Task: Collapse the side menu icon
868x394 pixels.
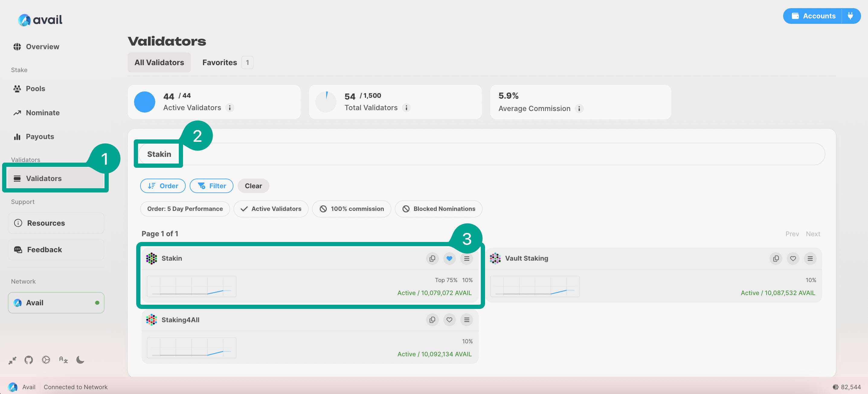Action: coord(12,360)
